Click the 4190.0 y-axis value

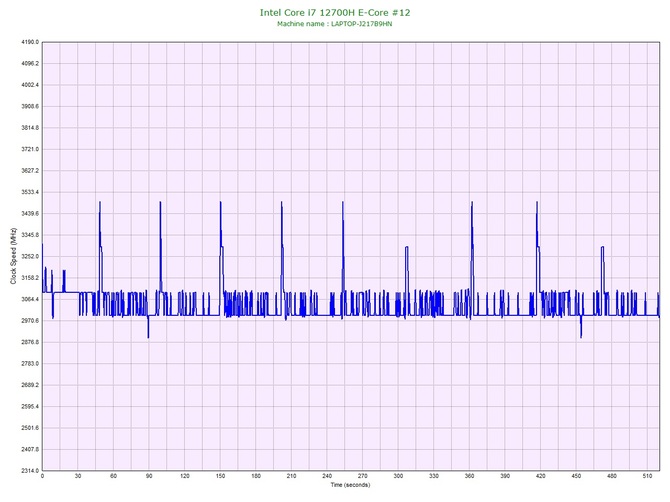coord(30,42)
